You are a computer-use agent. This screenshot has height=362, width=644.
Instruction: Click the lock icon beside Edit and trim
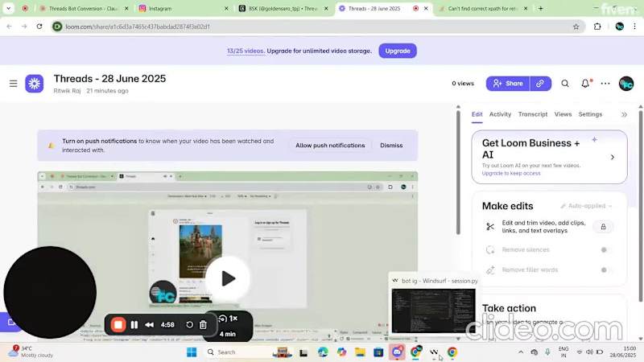603,227
